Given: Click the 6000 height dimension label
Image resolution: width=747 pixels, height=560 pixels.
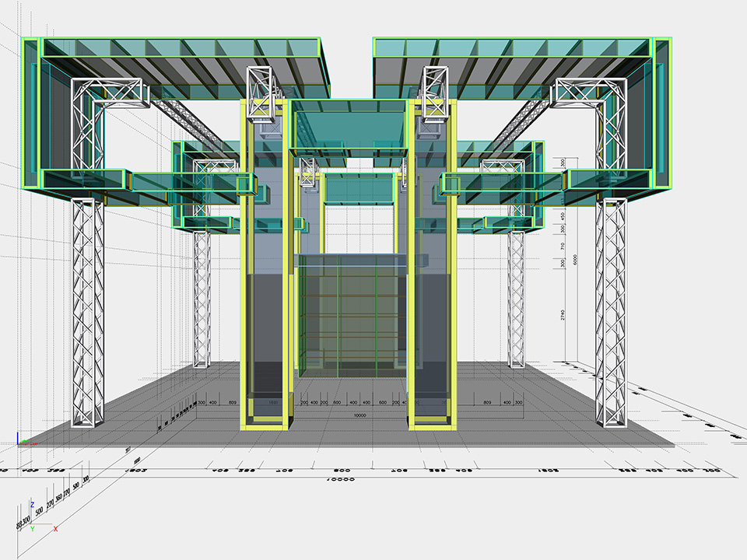Looking at the screenshot, I should [x=575, y=261].
